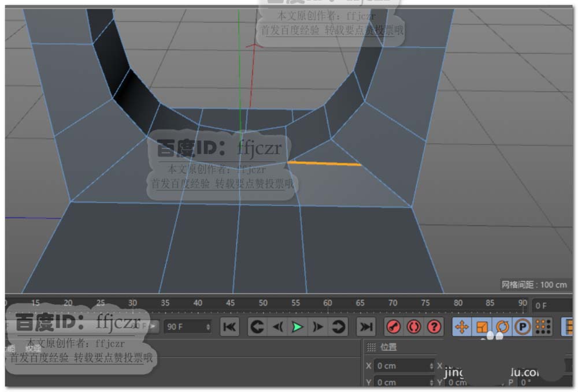Click the grip icon beside 位置
Viewport: 578px width, 392px height.
pos(371,347)
